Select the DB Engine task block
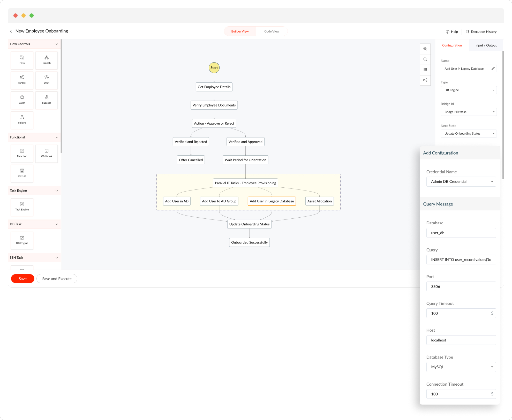 22,240
